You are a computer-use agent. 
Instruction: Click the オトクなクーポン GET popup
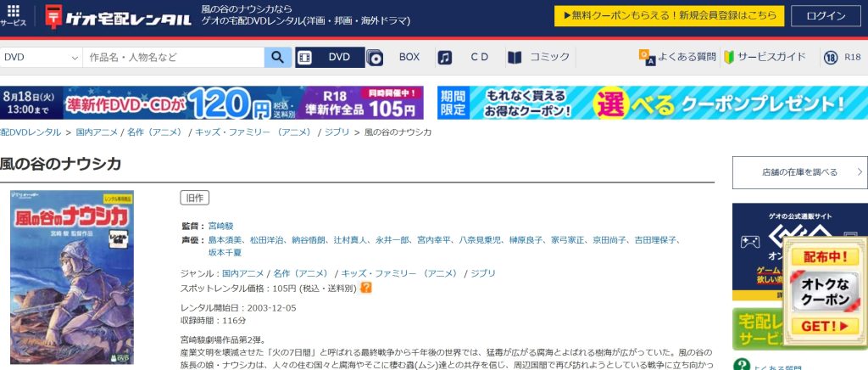pyautogui.click(x=826, y=292)
